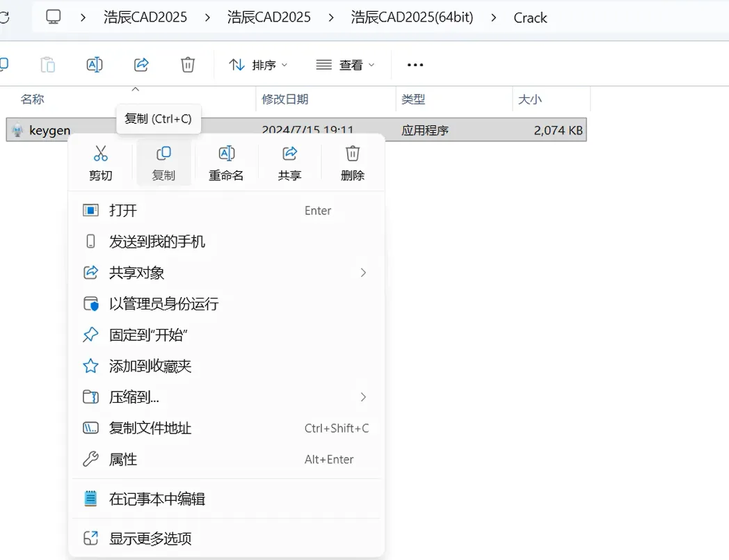Image resolution: width=729 pixels, height=560 pixels.
Task: Expand chevron after 浩辰CAD2025(64bit) breadcrumb
Action: pyautogui.click(x=493, y=17)
